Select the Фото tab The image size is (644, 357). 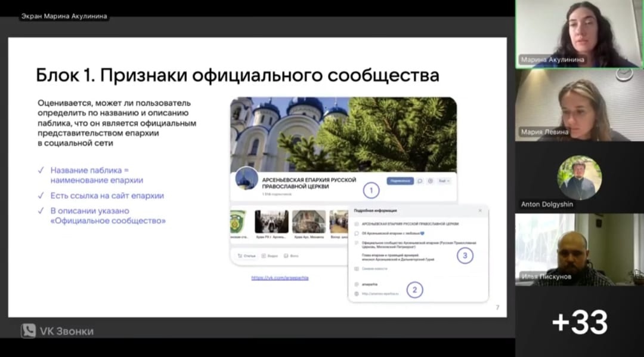(291, 256)
